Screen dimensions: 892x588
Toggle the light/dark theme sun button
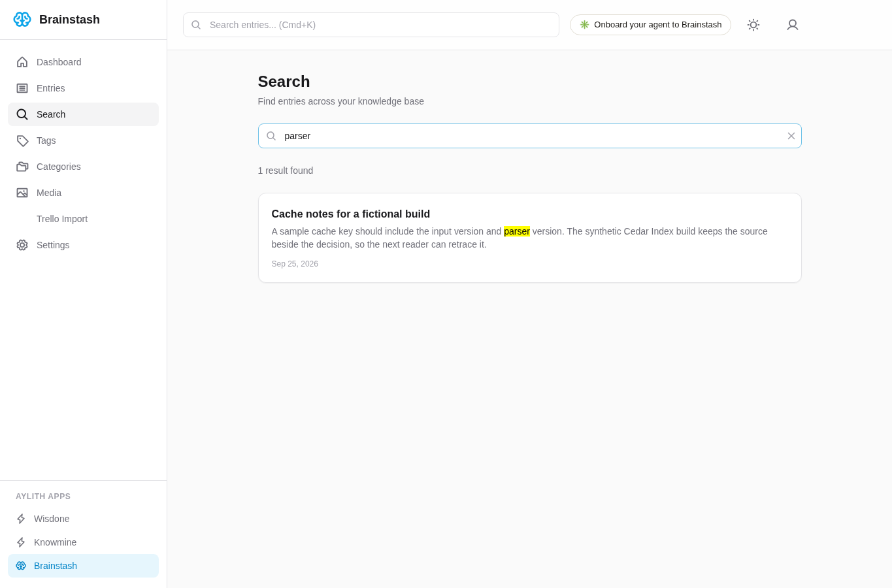753,25
